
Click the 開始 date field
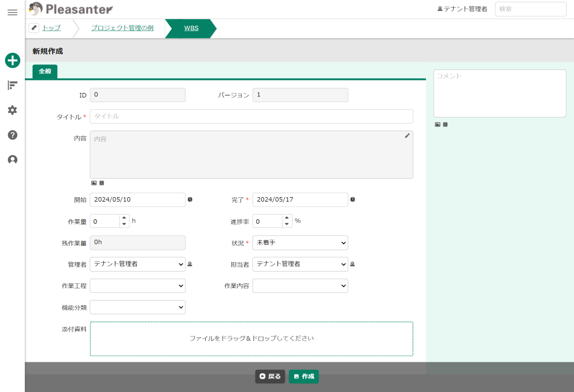coord(138,200)
